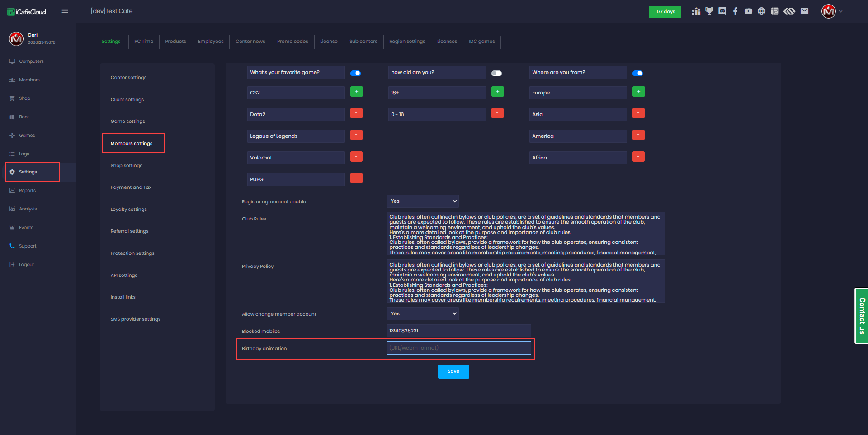Click the blue Save button
The image size is (868, 435).
pos(453,371)
